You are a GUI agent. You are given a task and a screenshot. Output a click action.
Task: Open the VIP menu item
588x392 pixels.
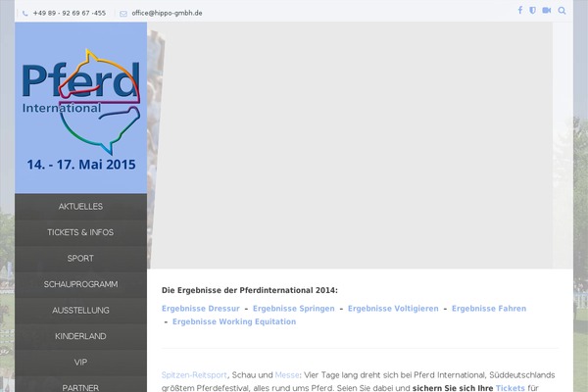[x=80, y=362]
